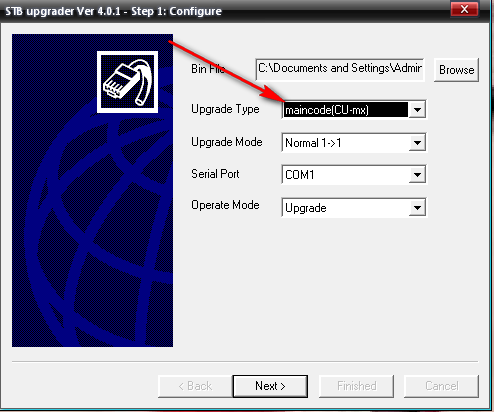Image resolution: width=494 pixels, height=412 pixels.
Task: Open the Upgrade Type dropdown arrow
Action: (417, 109)
